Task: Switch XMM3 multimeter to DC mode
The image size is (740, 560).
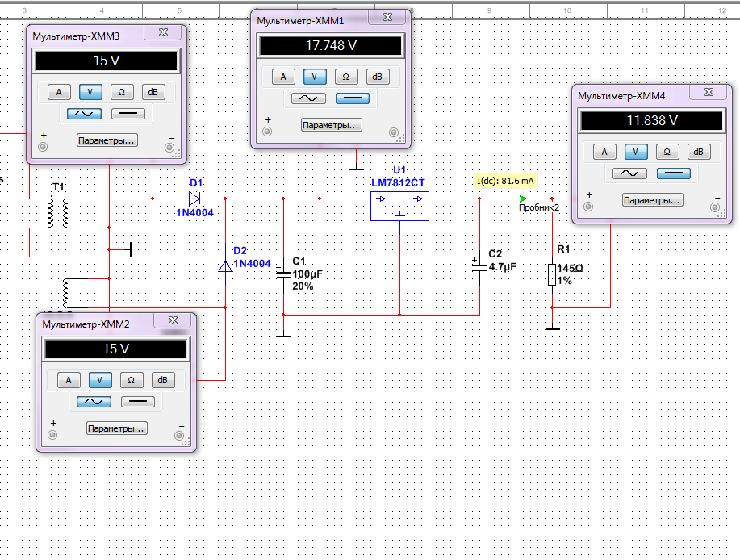Action: pyautogui.click(x=128, y=114)
